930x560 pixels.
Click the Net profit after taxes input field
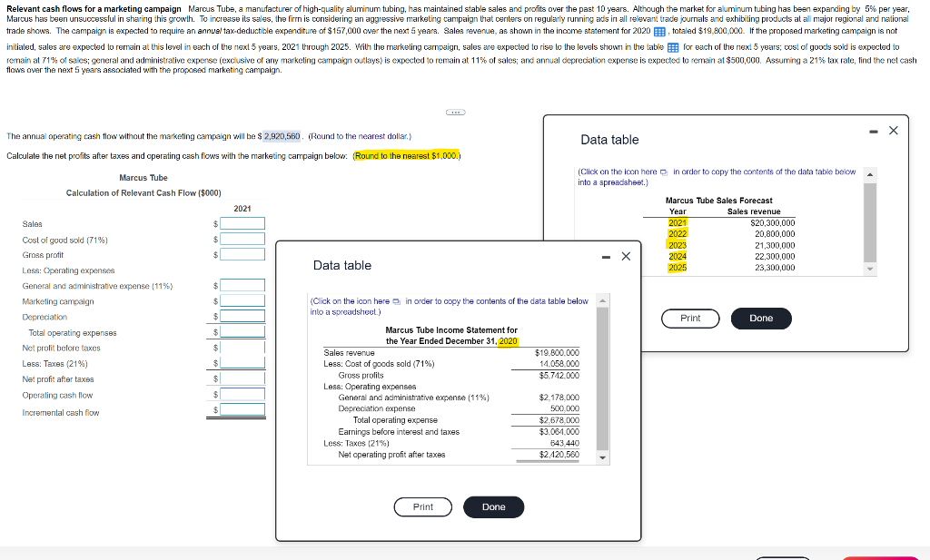click(242, 378)
